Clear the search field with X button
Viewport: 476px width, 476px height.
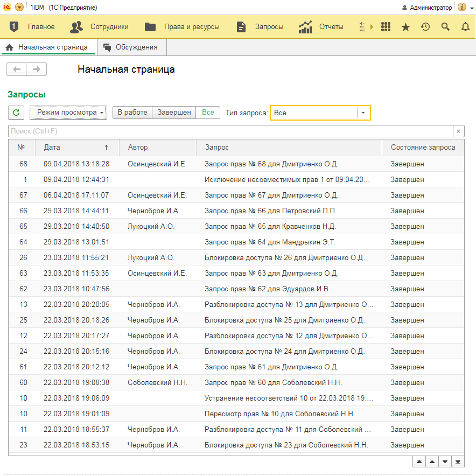[458, 131]
